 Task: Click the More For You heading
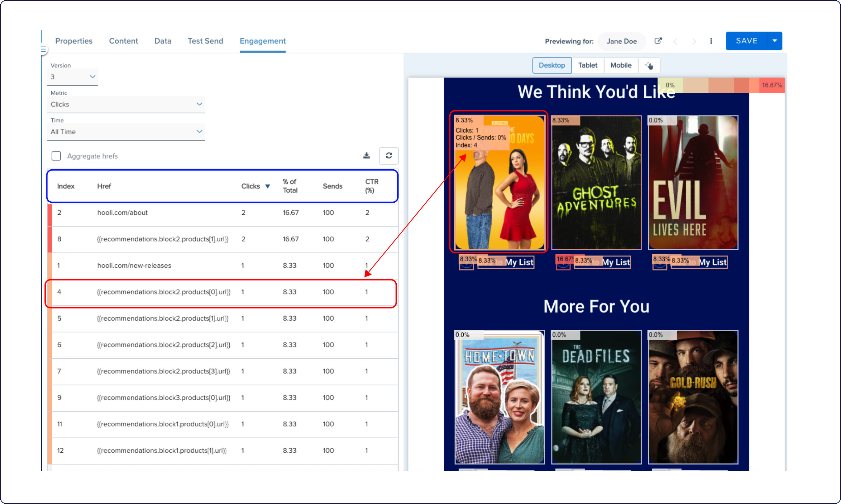click(x=596, y=306)
